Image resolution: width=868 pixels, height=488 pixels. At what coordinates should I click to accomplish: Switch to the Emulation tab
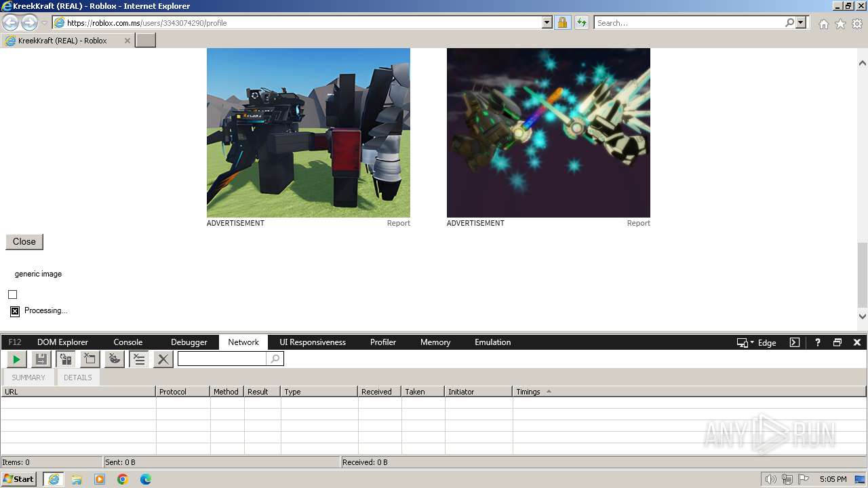(x=493, y=342)
